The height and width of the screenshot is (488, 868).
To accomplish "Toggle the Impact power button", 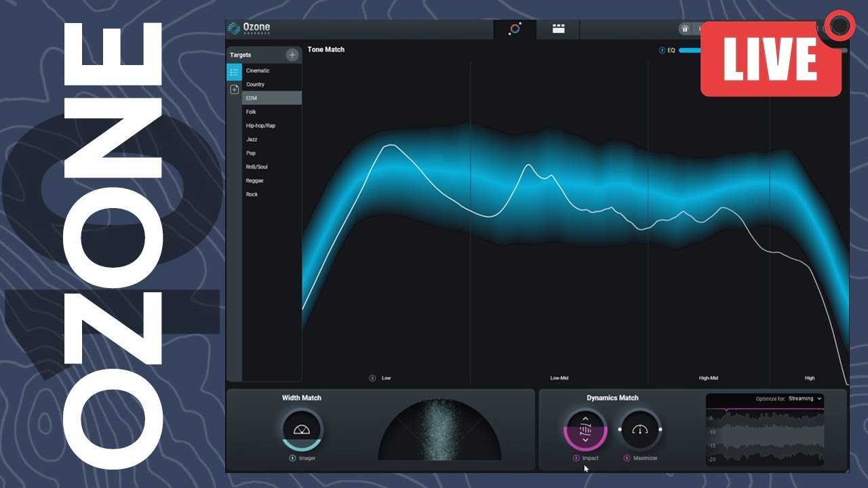I will [576, 458].
